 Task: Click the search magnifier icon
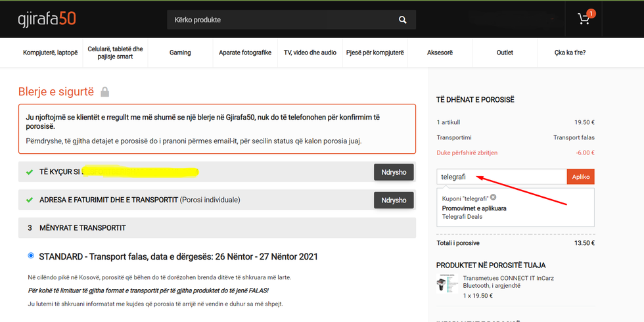402,20
